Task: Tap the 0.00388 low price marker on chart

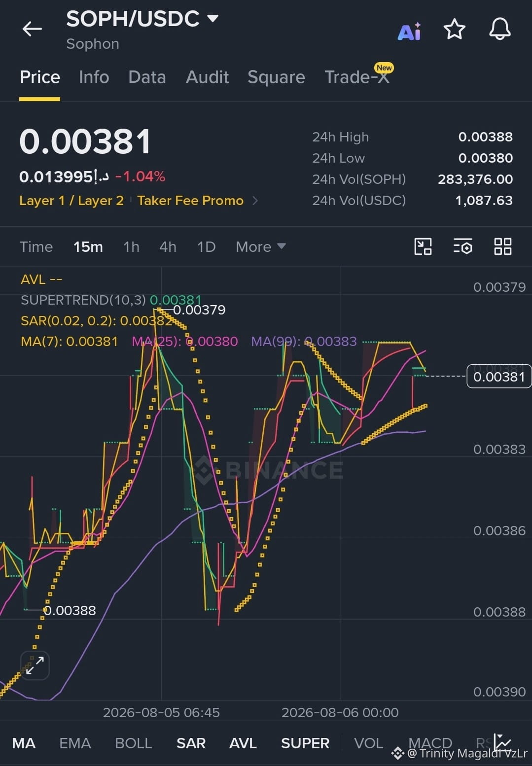Action: [70, 610]
